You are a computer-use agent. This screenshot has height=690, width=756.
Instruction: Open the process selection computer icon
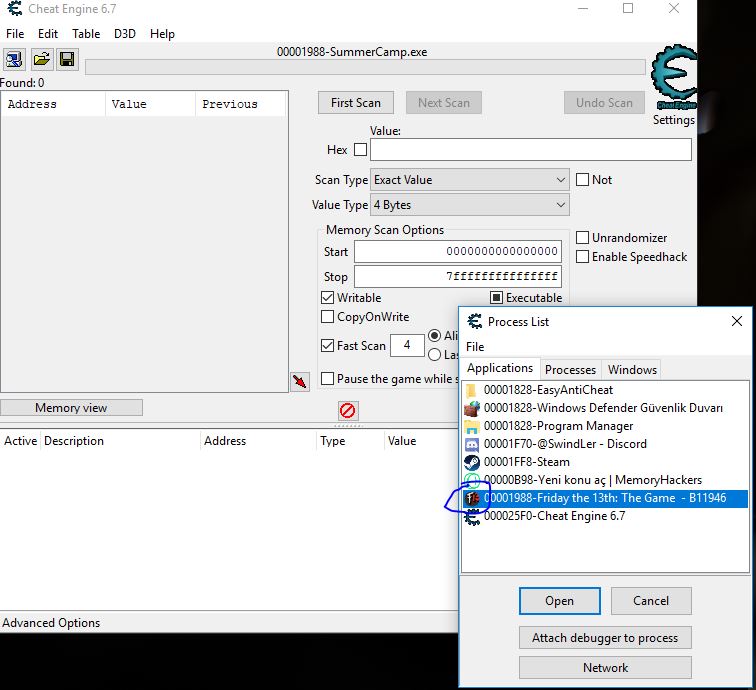pyautogui.click(x=14, y=59)
